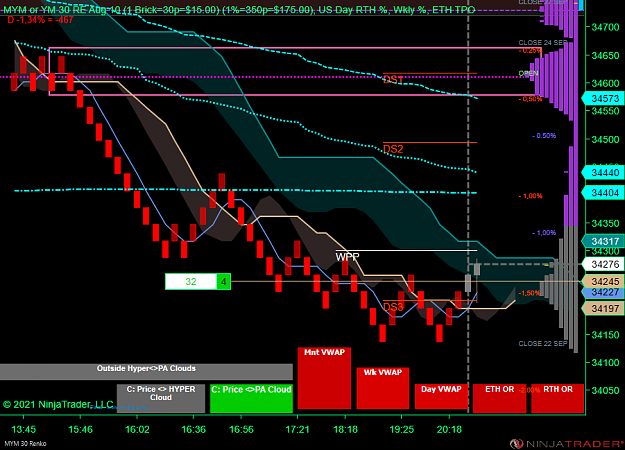The height and width of the screenshot is (450, 625).
Task: Select the 34573 cyan price marker
Action: point(603,98)
